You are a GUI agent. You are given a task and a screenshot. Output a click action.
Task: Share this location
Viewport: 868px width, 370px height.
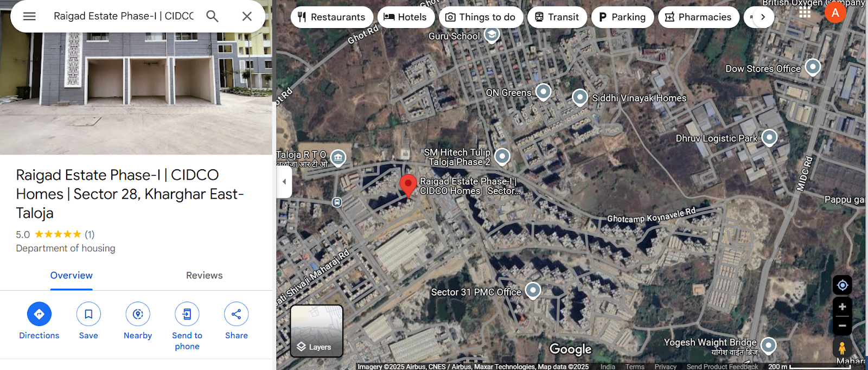click(237, 321)
